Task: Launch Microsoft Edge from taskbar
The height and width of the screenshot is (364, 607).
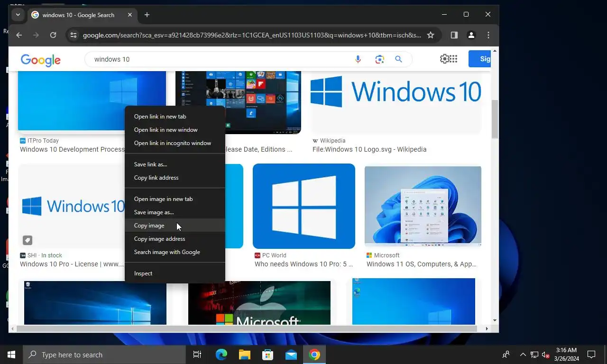Action: [221, 355]
